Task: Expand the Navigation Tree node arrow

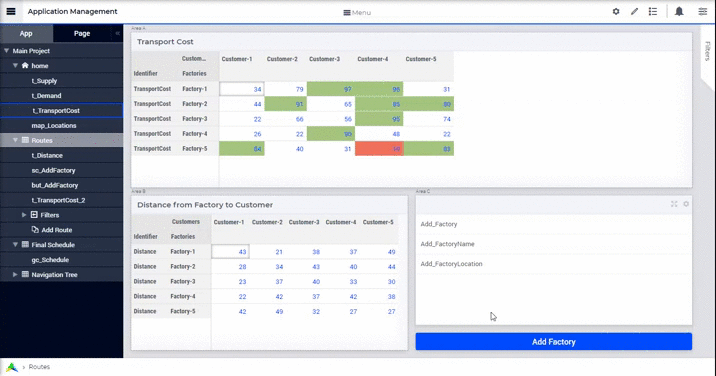Action: pos(15,275)
